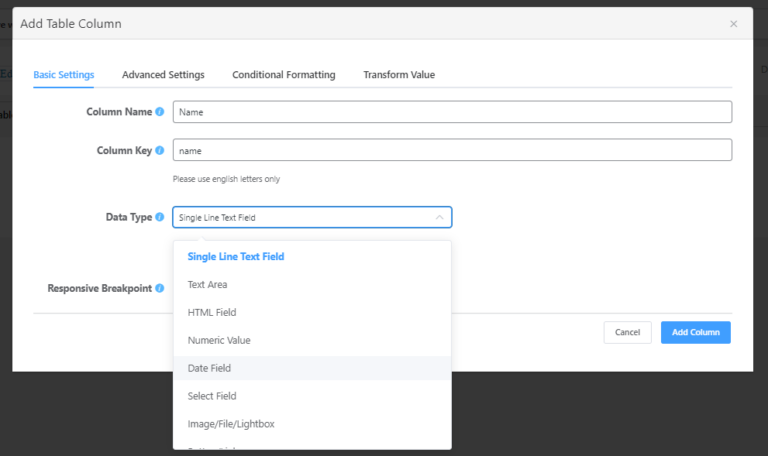
Task: Pick HTML Field data type
Action: click(212, 313)
